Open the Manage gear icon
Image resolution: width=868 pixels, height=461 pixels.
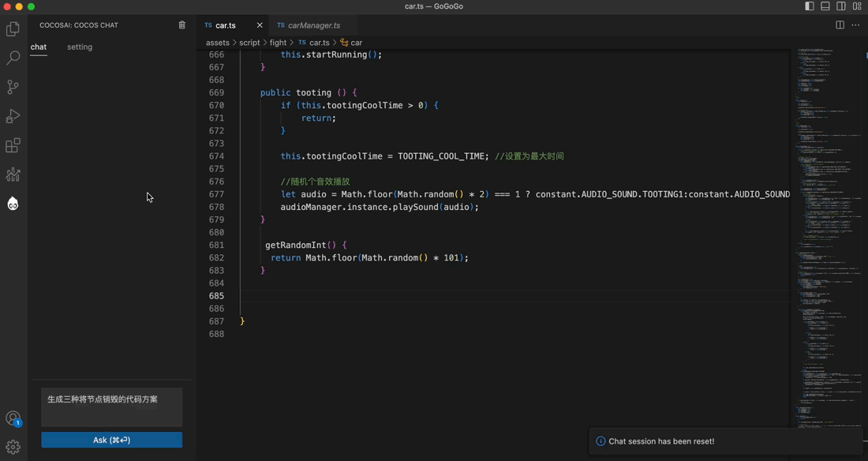pos(13,447)
